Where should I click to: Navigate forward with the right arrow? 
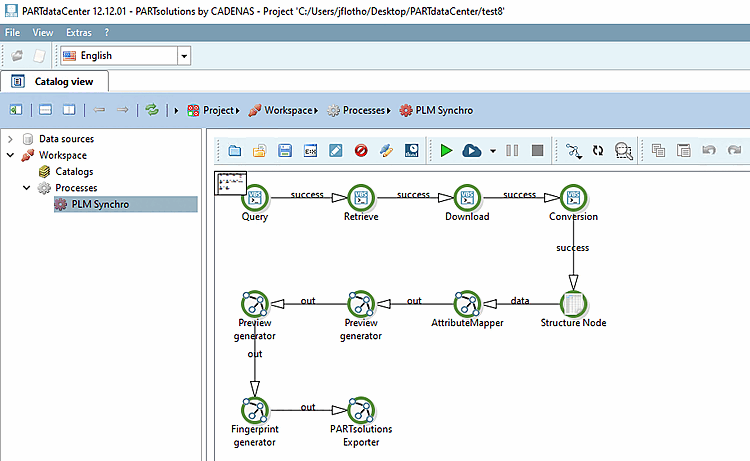(123, 110)
